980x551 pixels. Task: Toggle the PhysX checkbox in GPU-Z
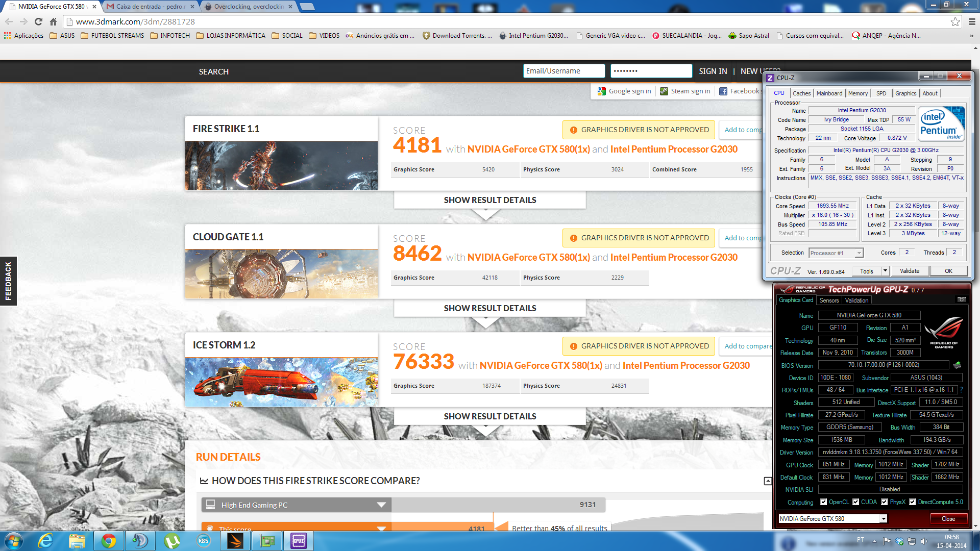884,502
